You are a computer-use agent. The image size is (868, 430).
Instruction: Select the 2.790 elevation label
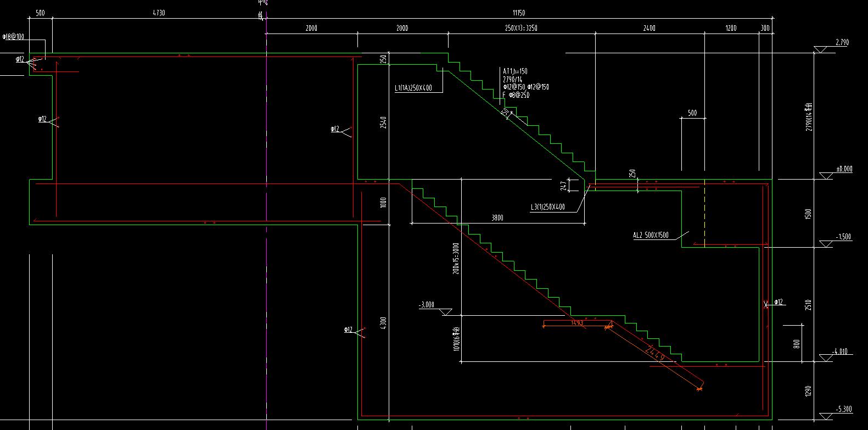click(x=842, y=42)
